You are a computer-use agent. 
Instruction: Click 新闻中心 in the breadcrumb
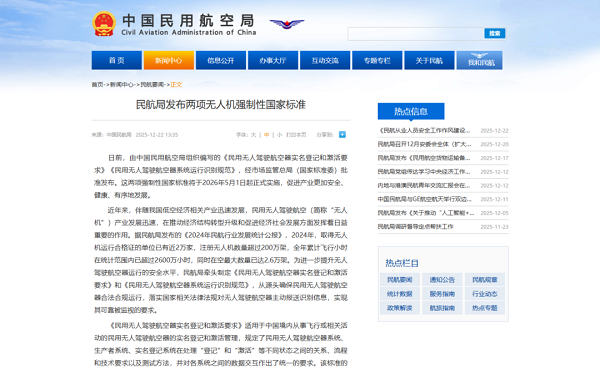[x=122, y=85]
